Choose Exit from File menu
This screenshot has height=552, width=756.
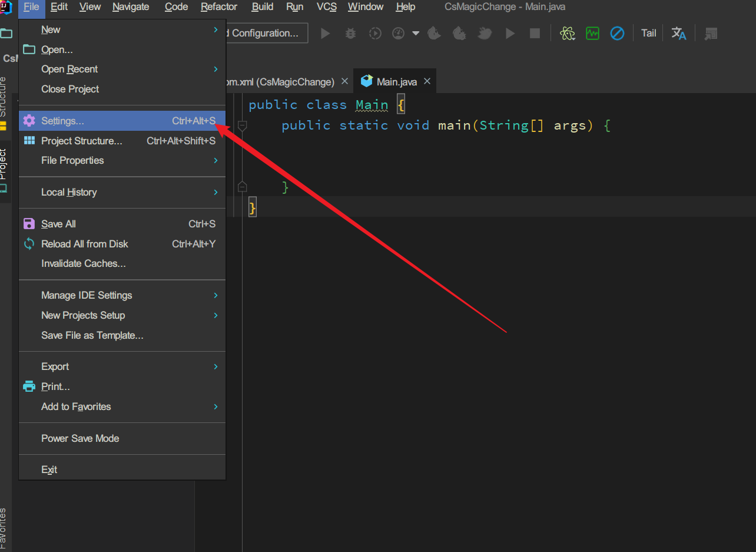122,470
